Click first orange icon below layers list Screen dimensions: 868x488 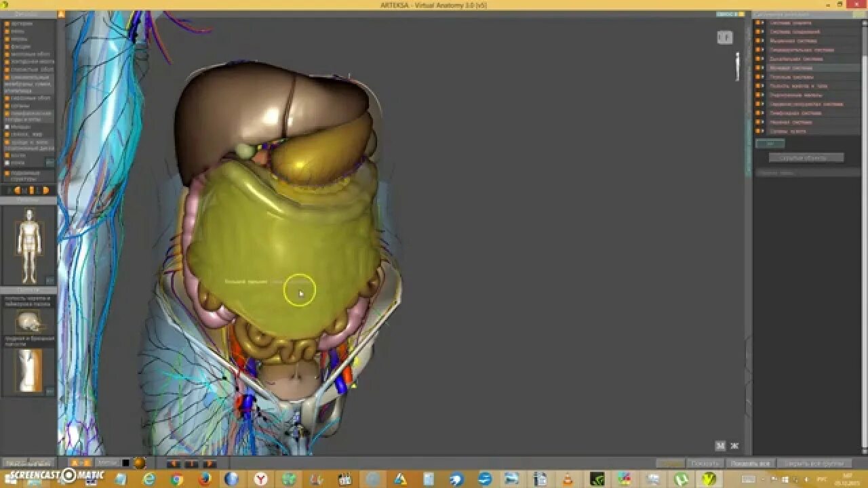click(18, 190)
